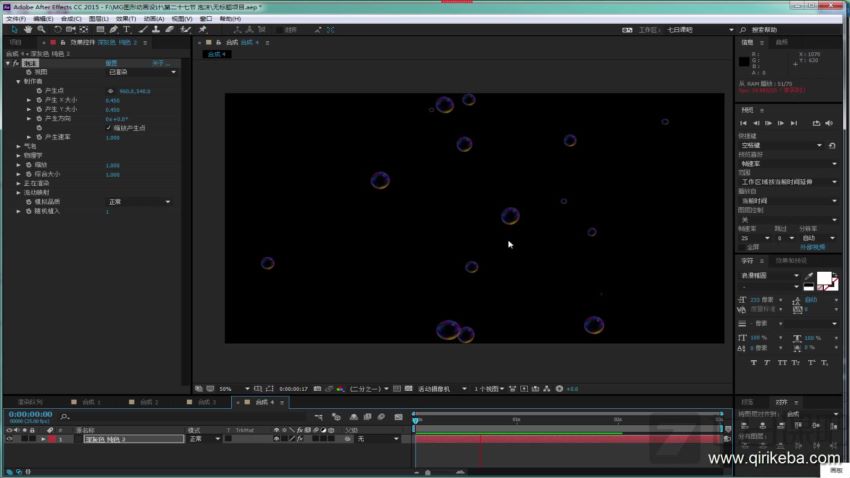Select the Eraser tool

point(170,30)
